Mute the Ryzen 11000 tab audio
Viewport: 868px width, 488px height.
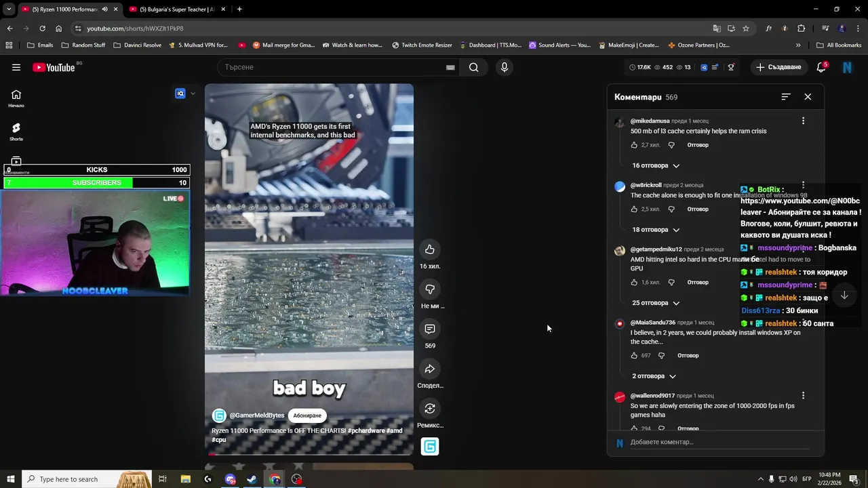coord(104,9)
